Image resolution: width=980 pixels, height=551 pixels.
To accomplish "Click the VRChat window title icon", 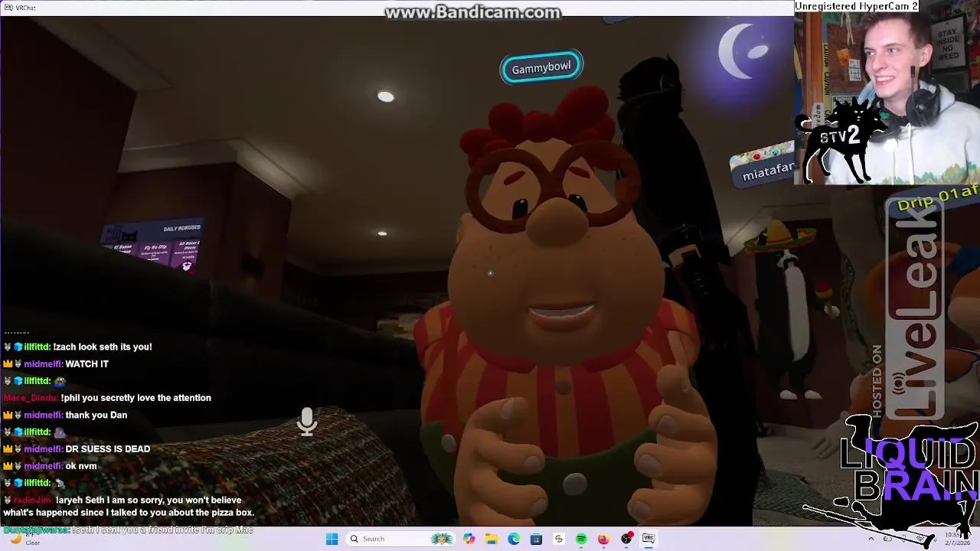I will pos(8,8).
